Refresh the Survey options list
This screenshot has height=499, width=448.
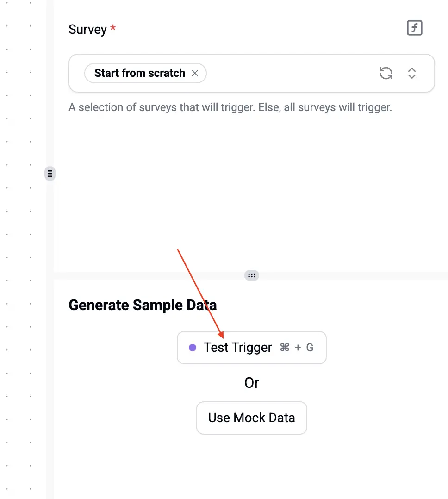coord(386,73)
